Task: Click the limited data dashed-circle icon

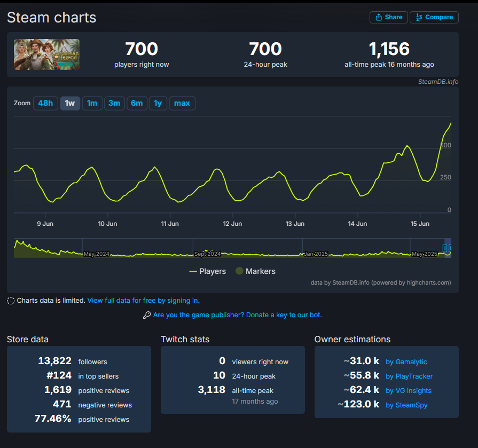Action: pos(11,301)
